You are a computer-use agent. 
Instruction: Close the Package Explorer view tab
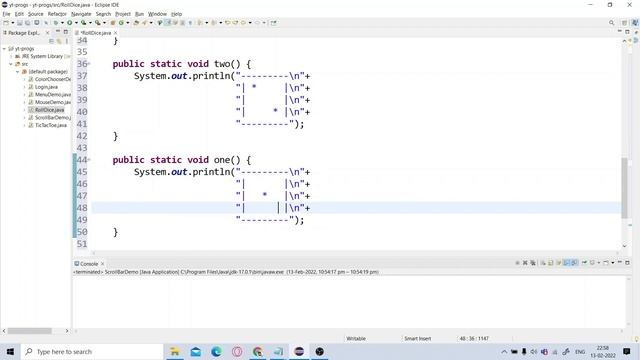tap(47, 33)
